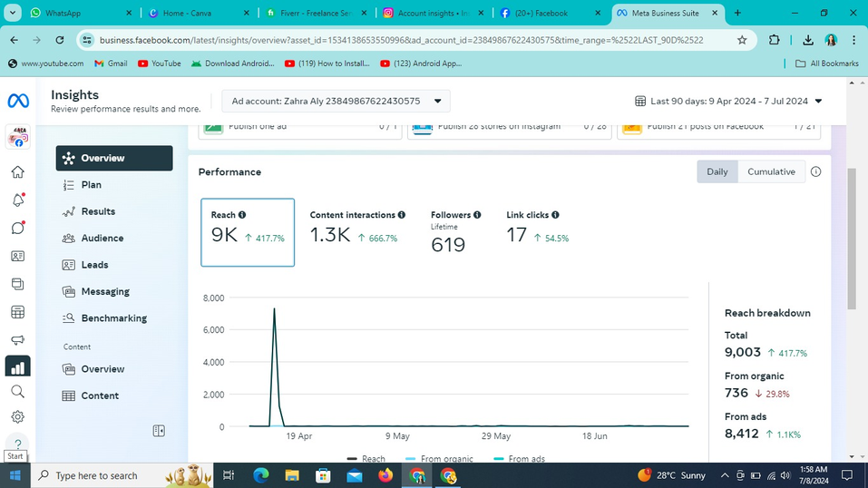Click the Followers info icon
The width and height of the screenshot is (868, 488).
coord(477,215)
